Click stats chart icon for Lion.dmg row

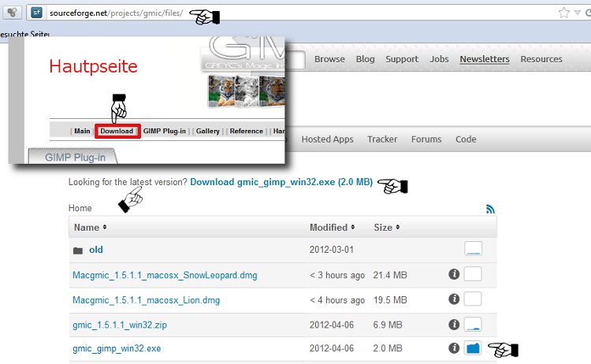point(473,299)
